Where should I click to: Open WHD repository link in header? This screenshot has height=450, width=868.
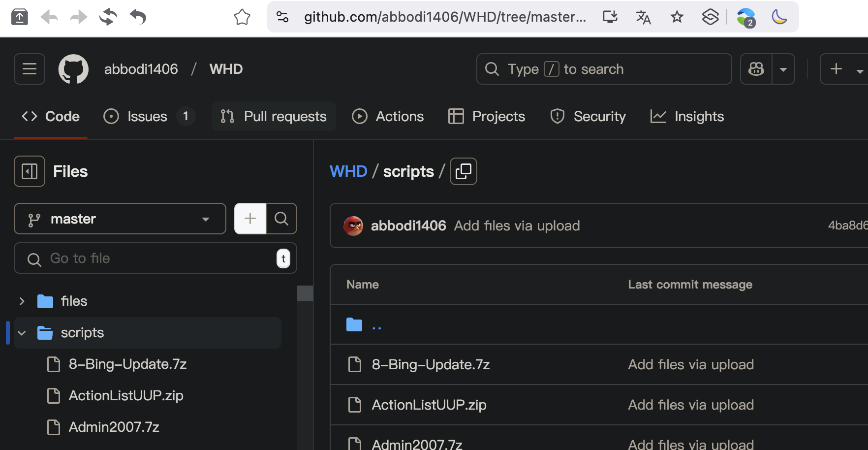point(226,69)
